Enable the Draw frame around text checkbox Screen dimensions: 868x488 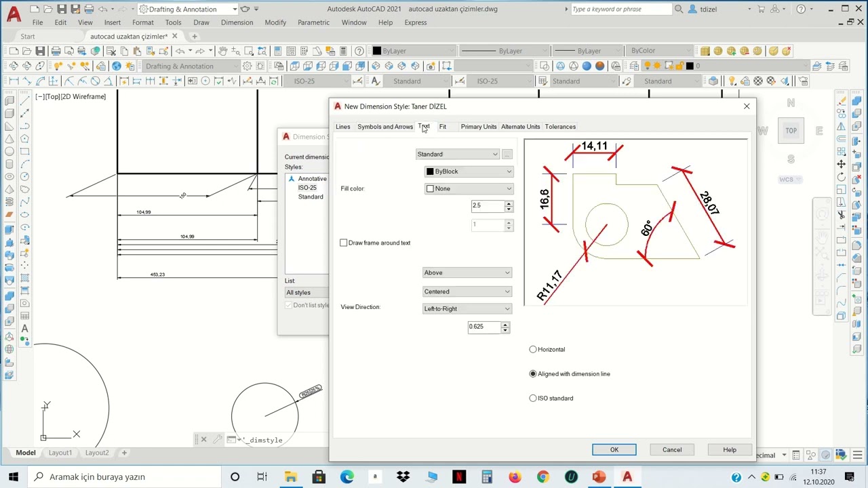(x=344, y=243)
